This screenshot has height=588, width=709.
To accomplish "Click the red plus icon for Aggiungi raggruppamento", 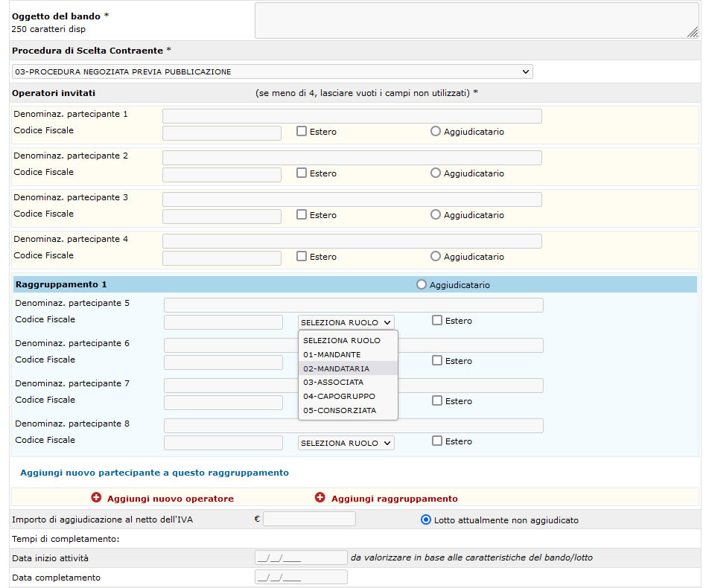I will click(x=320, y=498).
